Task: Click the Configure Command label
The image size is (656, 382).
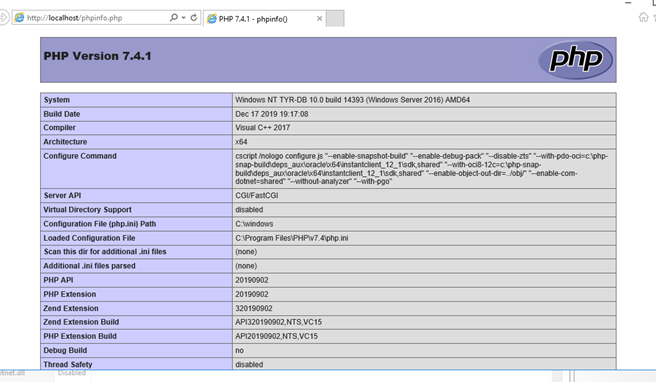Action: pos(80,156)
